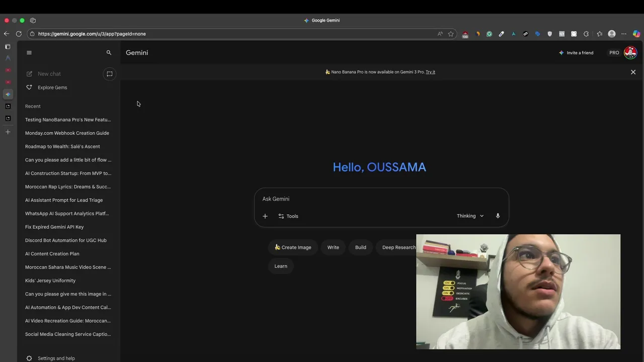Select the Learn suggestion chip
This screenshot has width=644, height=362.
(281, 266)
